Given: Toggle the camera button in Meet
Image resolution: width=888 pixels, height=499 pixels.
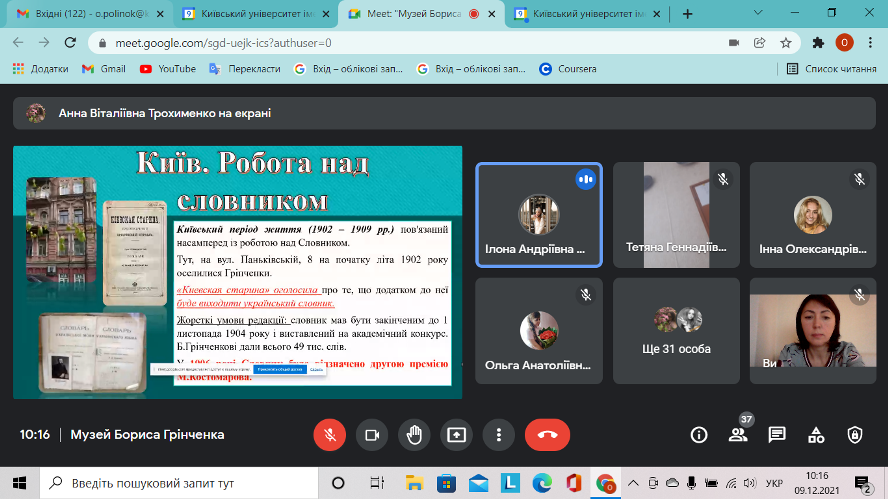Looking at the screenshot, I should click(372, 435).
